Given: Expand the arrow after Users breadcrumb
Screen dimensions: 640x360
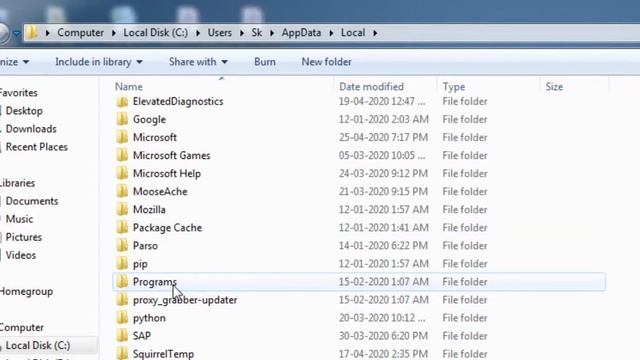Looking at the screenshot, I should 242,33.
